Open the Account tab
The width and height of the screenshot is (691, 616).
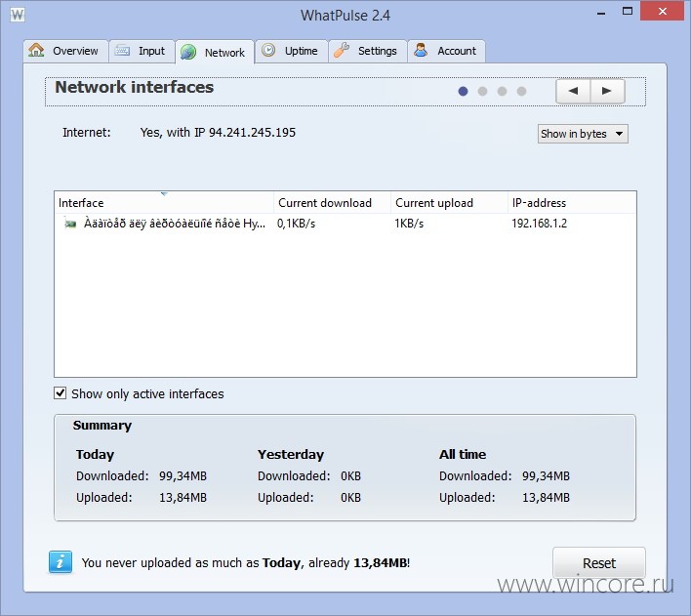(x=446, y=51)
